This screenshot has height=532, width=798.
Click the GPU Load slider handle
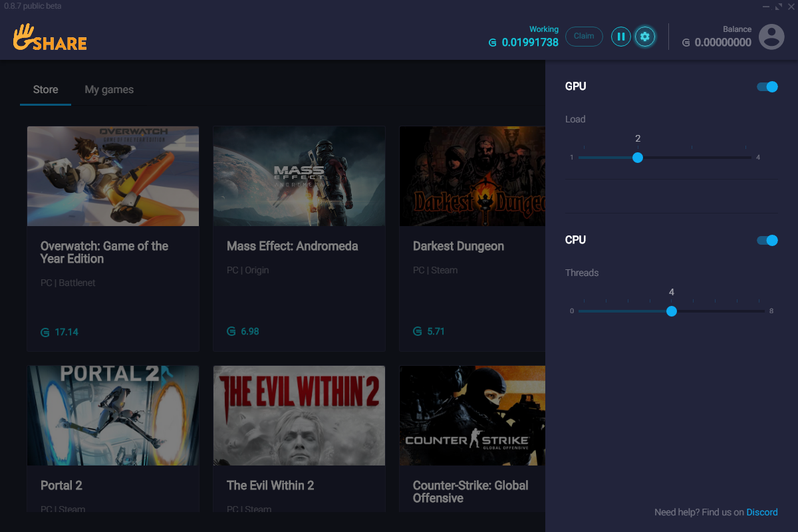(638, 158)
